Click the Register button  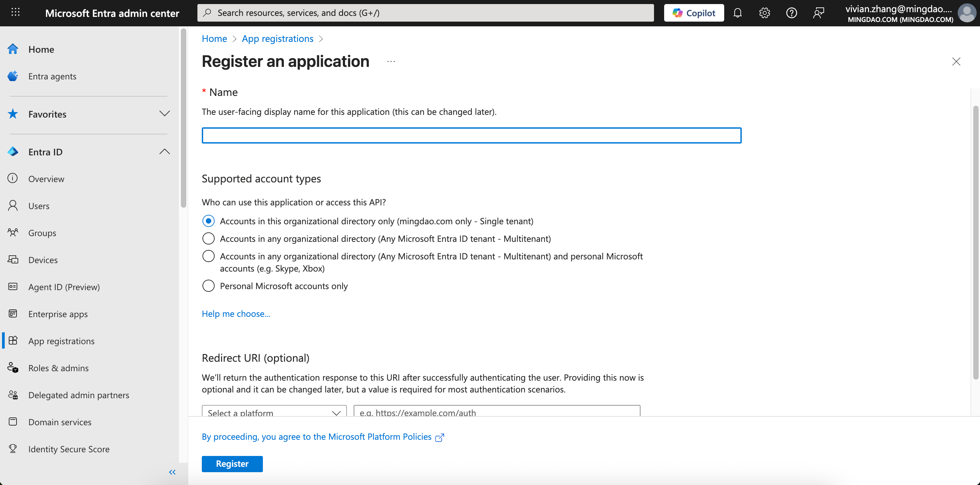[232, 464]
